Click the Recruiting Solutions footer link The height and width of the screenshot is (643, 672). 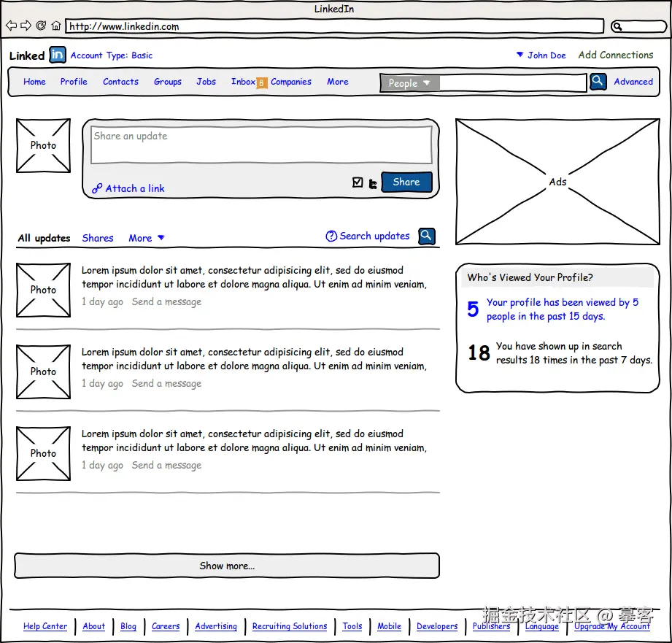point(290,626)
